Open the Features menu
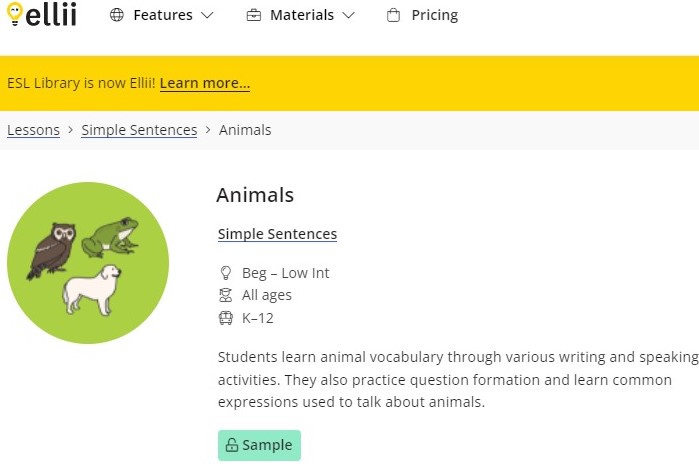Viewport: 699px width, 464px height. pos(161,15)
